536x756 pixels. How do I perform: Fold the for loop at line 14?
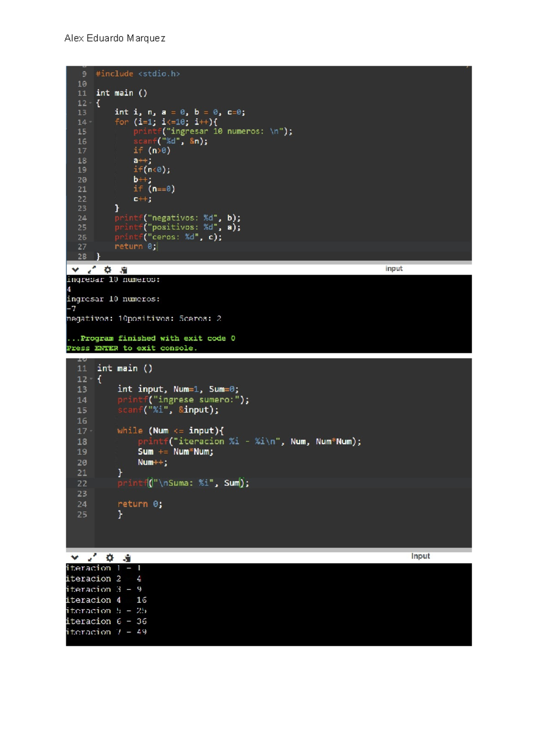click(90, 122)
